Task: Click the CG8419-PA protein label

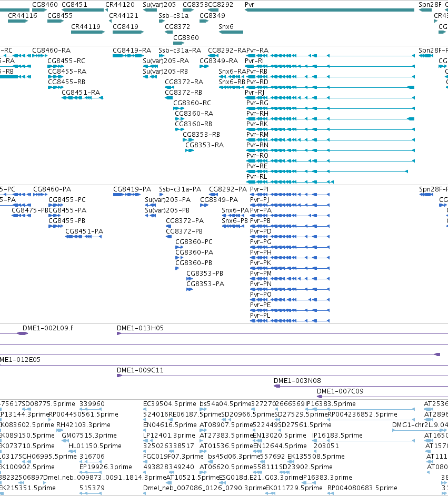Action: tap(132, 189)
